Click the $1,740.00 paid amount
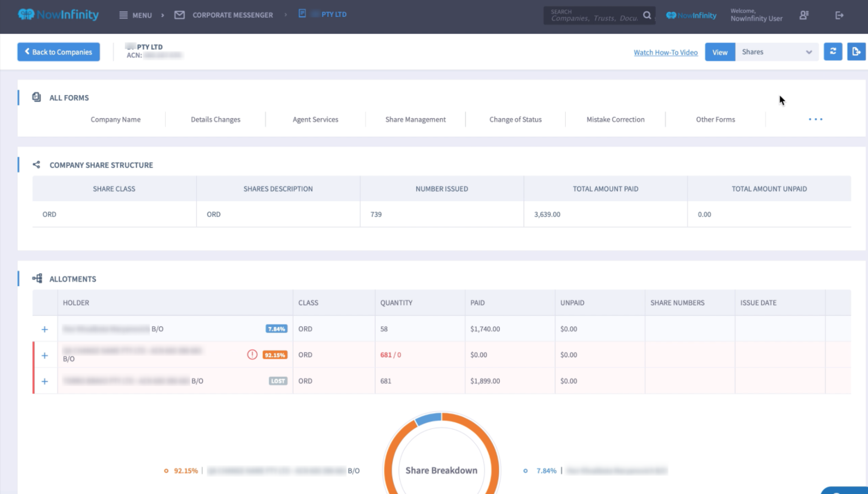 coord(485,329)
